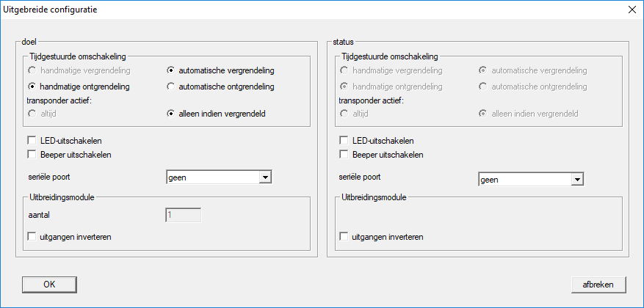Image resolution: width=644 pixels, height=308 pixels.
Task: Close the Uitgebreide configuratie dialog
Action: [x=632, y=10]
